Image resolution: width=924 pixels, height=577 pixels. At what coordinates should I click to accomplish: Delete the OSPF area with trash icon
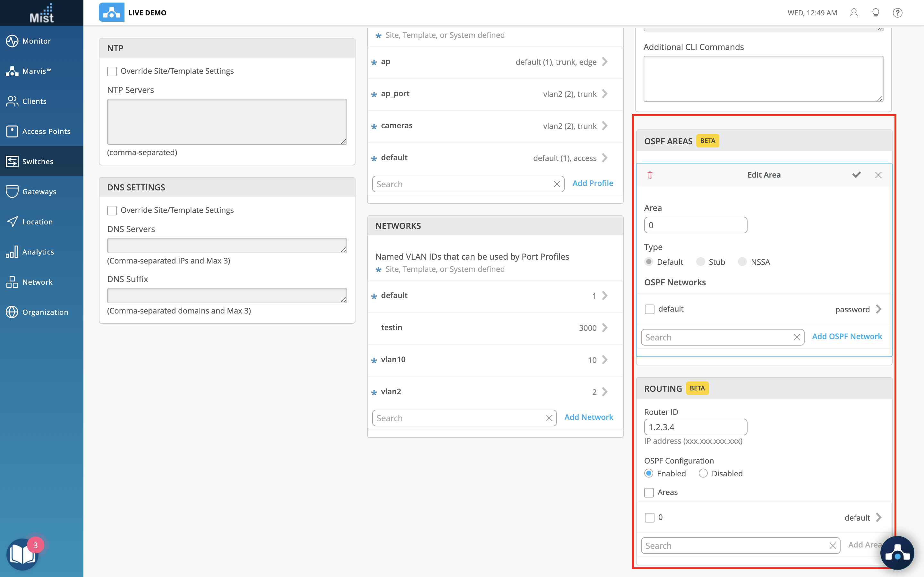650,175
